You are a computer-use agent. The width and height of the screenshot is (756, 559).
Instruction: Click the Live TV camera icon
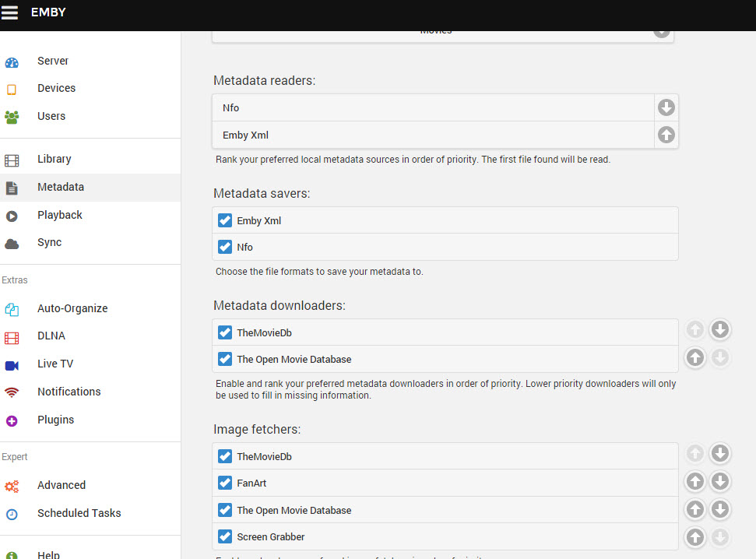coord(12,364)
